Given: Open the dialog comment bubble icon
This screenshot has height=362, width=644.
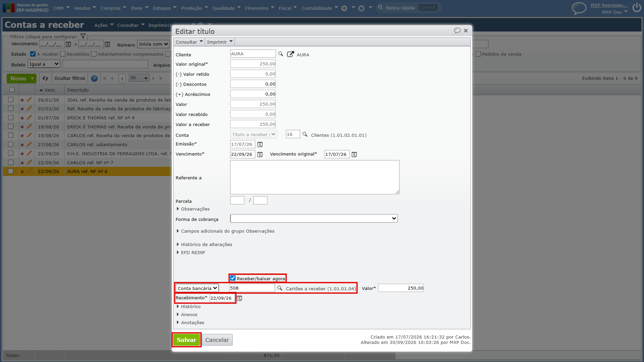Looking at the screenshot, I should click(x=457, y=31).
